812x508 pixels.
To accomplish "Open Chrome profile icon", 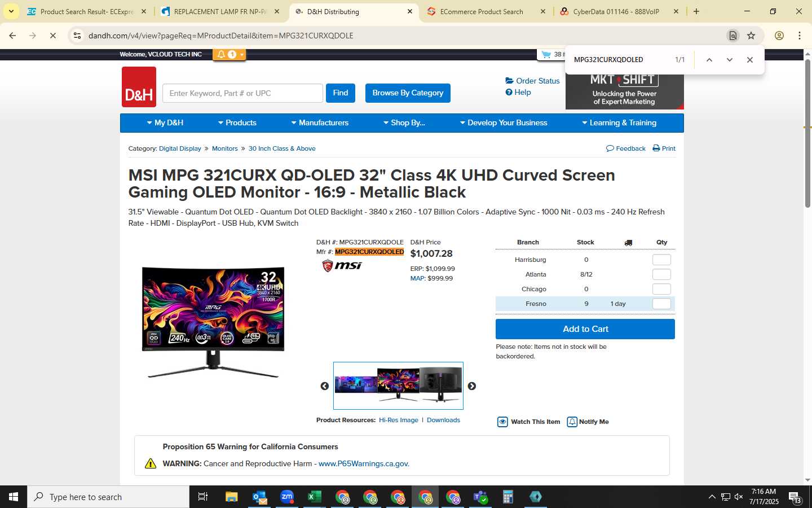I will coord(779,36).
